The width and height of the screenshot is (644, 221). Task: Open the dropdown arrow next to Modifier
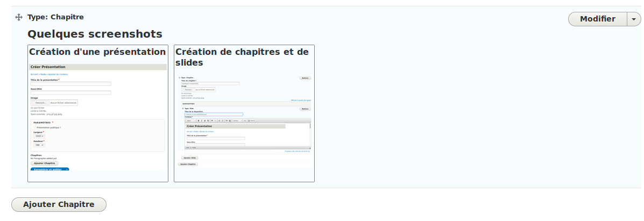point(634,19)
